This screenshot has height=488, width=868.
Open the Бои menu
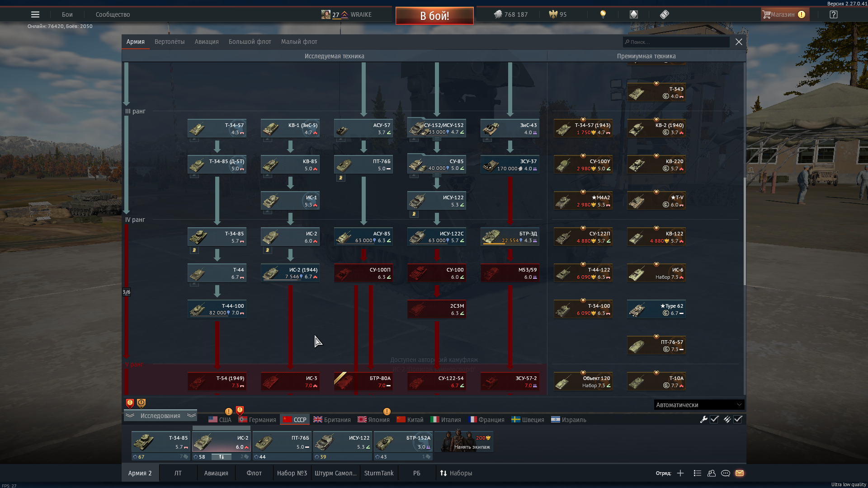(67, 14)
